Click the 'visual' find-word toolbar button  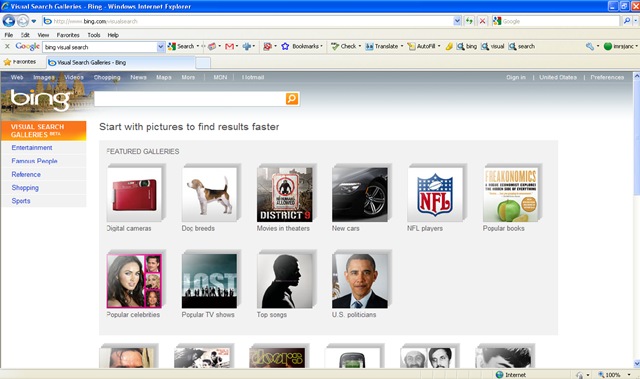click(x=493, y=47)
